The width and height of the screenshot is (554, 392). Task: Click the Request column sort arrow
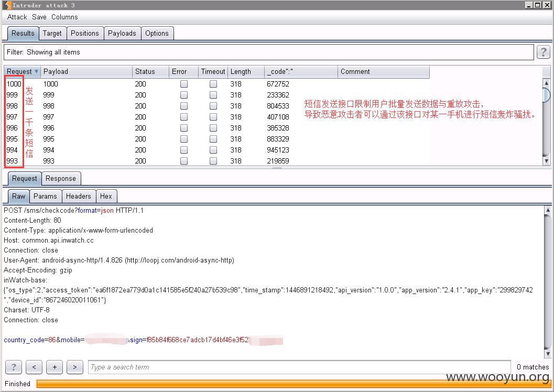pos(36,71)
